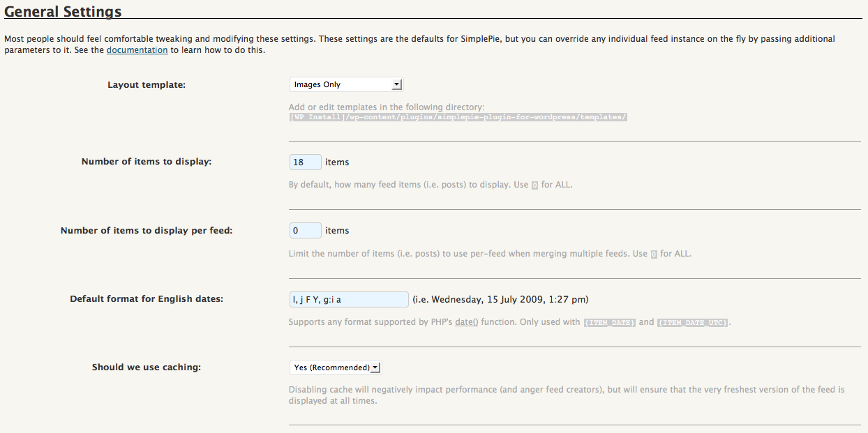Open the documentation link in the intro

(137, 50)
